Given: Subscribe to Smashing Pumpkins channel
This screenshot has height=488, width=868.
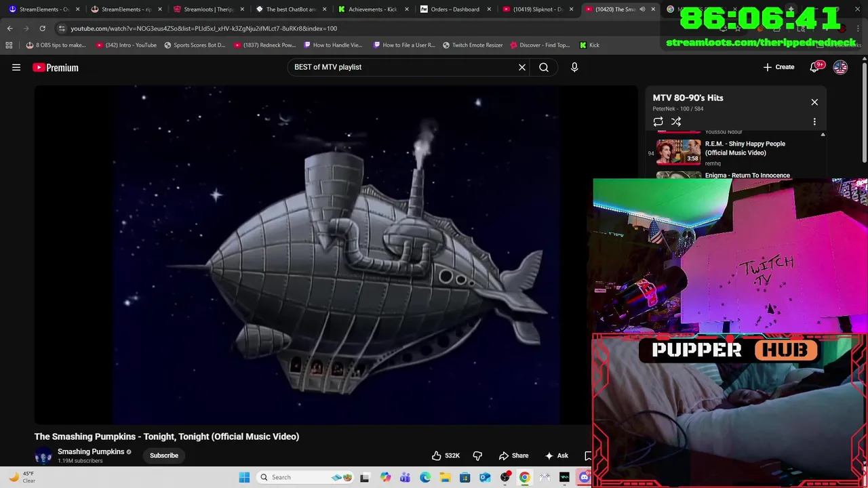Looking at the screenshot, I should click(x=164, y=455).
